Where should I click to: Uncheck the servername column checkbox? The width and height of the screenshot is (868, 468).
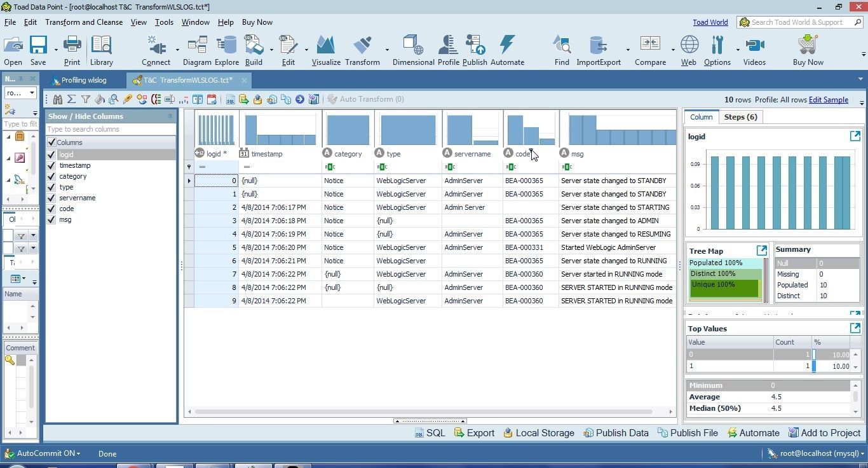click(51, 198)
